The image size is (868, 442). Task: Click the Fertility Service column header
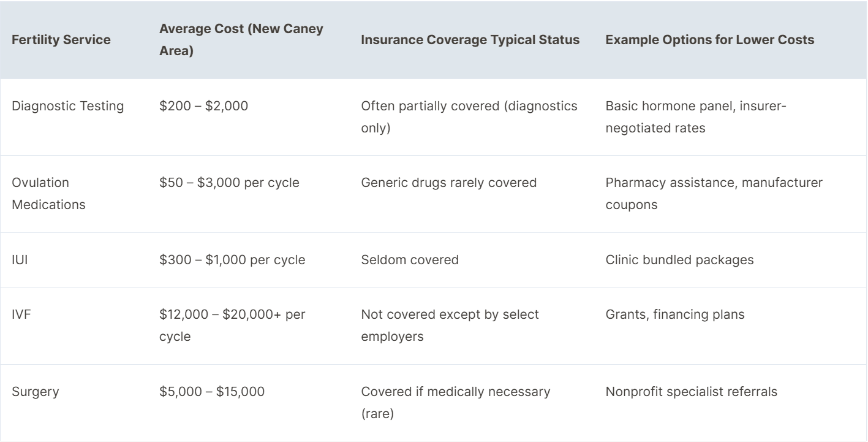pos(61,40)
